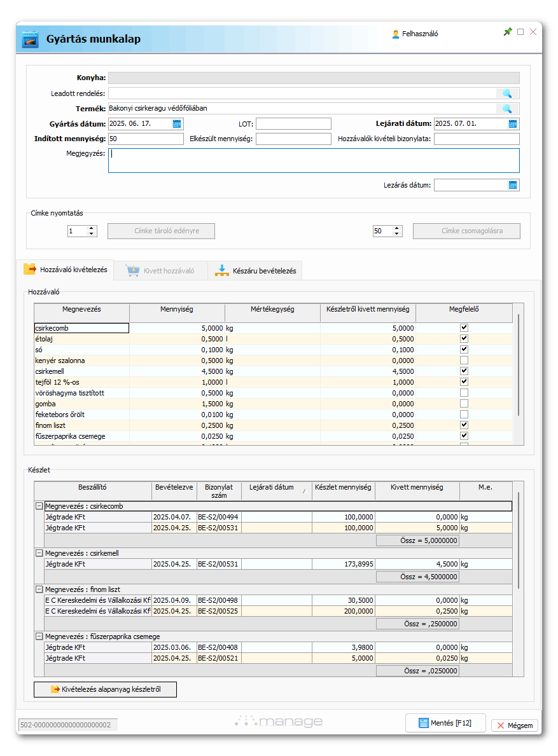Collapse the fűszerpaprika csemege group
Screen dimensions: 558x756
coord(39,636)
